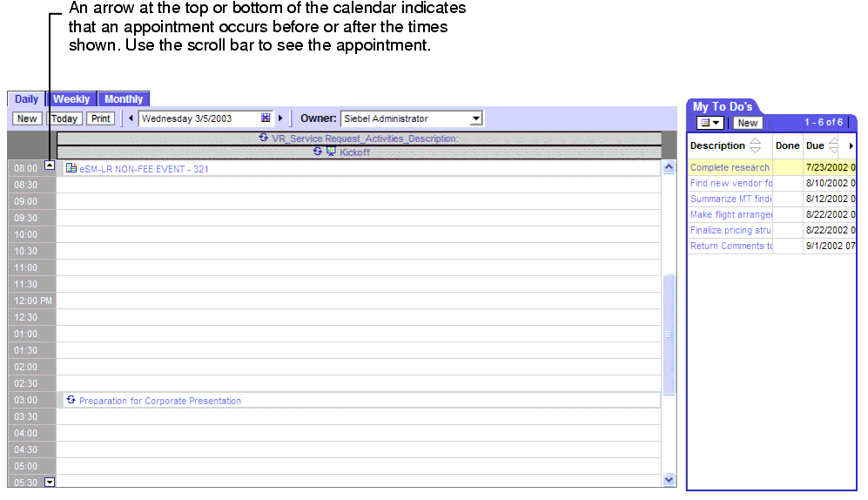Switch to Monthly calendar tab

124,99
